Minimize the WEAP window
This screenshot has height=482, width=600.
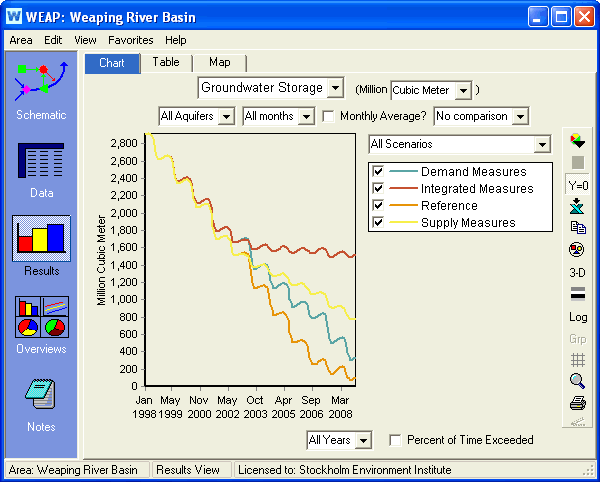coord(538,17)
